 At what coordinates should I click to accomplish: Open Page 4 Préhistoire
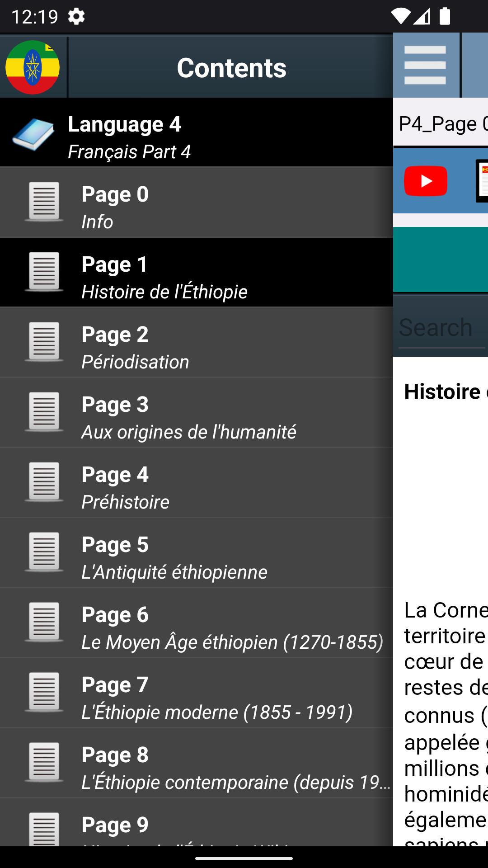pyautogui.click(x=197, y=483)
